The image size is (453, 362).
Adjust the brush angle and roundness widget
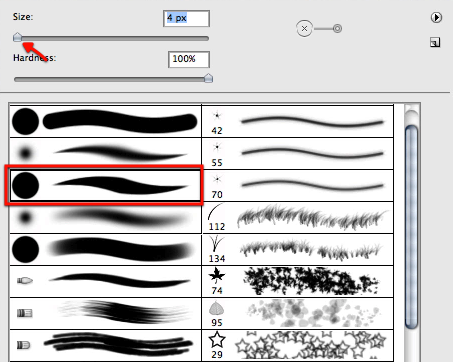pyautogui.click(x=319, y=29)
